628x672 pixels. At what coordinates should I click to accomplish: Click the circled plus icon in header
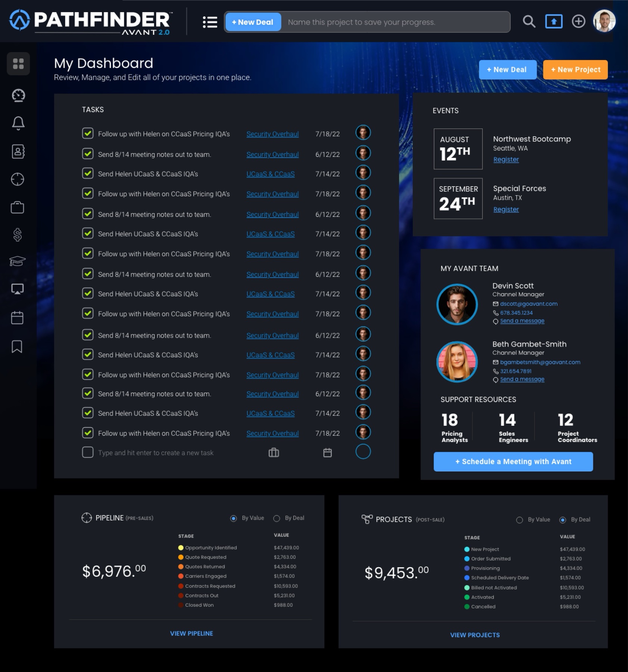pyautogui.click(x=578, y=21)
